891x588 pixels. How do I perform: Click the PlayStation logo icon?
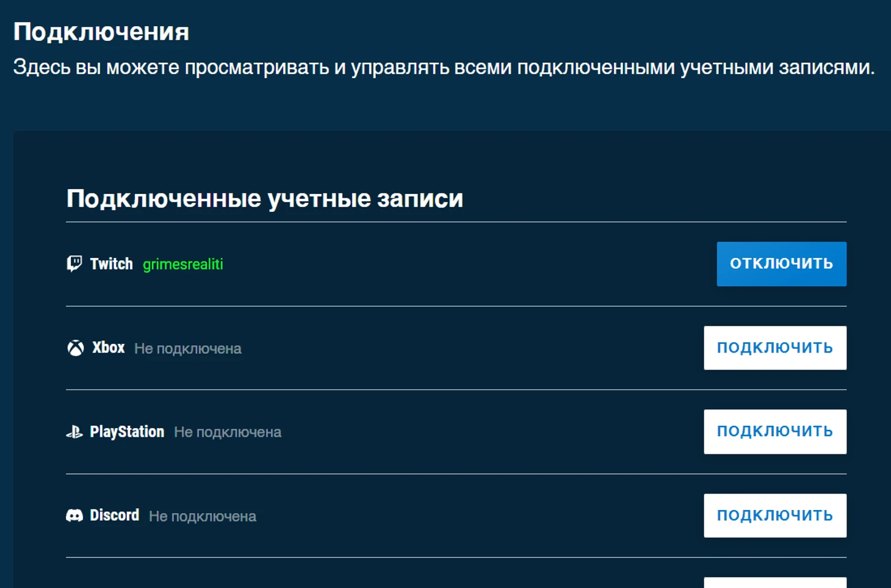point(74,432)
